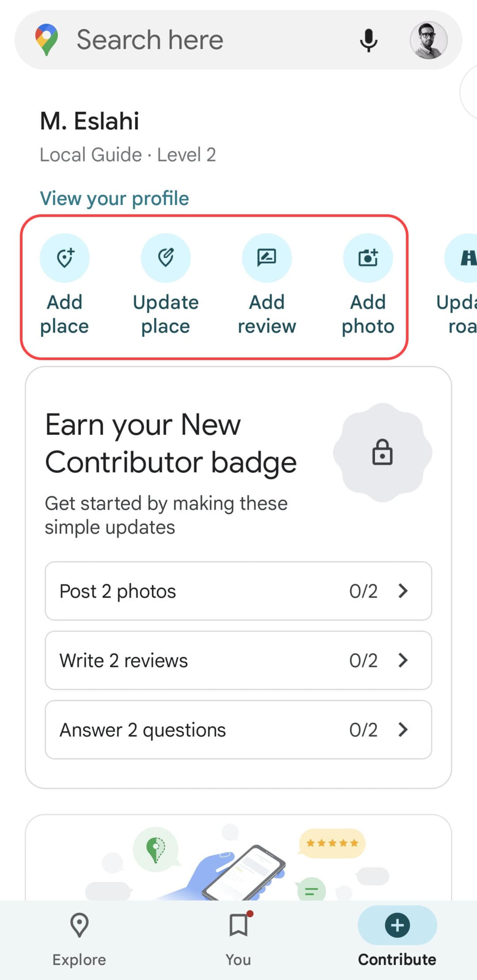This screenshot has width=477, height=980.
Task: Tap the contribution illustration card
Action: [238, 857]
